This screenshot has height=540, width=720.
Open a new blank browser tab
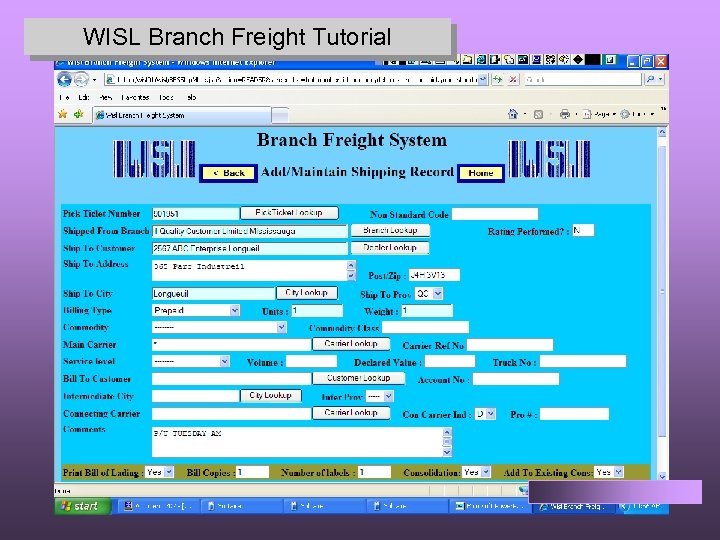pyautogui.click(x=280, y=115)
